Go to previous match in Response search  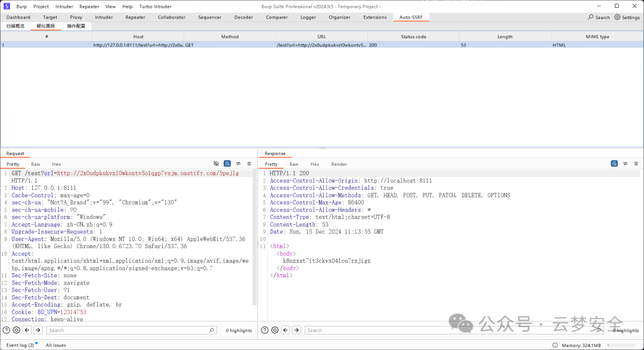click(286, 330)
